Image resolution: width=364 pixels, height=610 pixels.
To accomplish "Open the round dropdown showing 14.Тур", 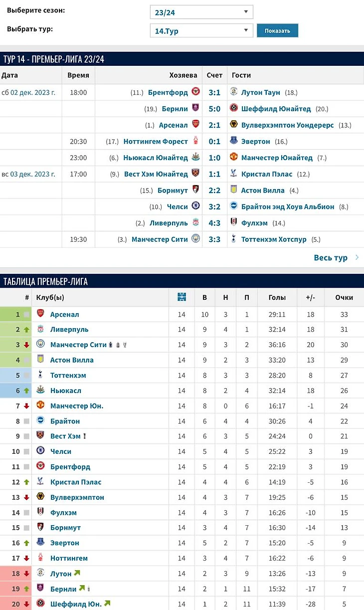I will [201, 30].
